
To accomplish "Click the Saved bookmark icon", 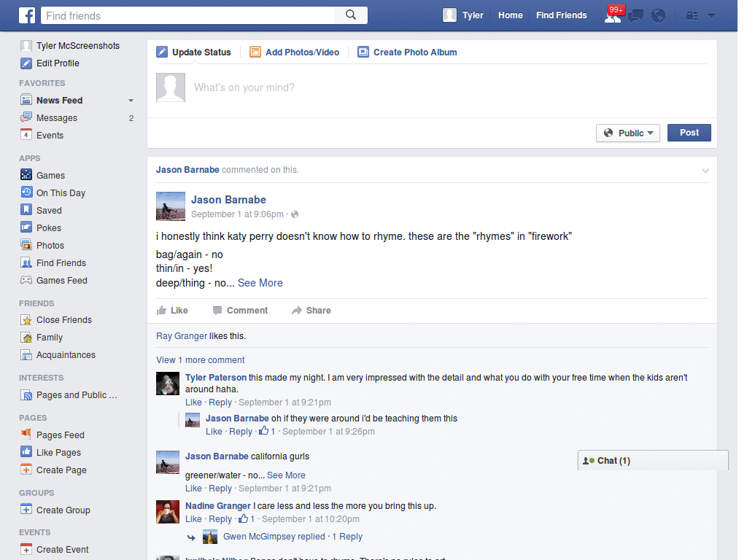I will [x=26, y=210].
